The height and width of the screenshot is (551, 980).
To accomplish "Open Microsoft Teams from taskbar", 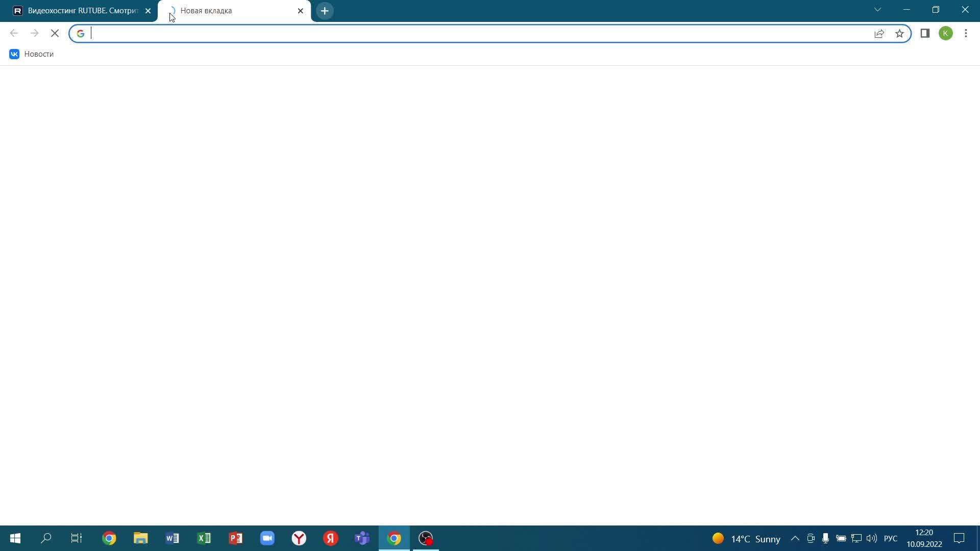I will (x=362, y=538).
